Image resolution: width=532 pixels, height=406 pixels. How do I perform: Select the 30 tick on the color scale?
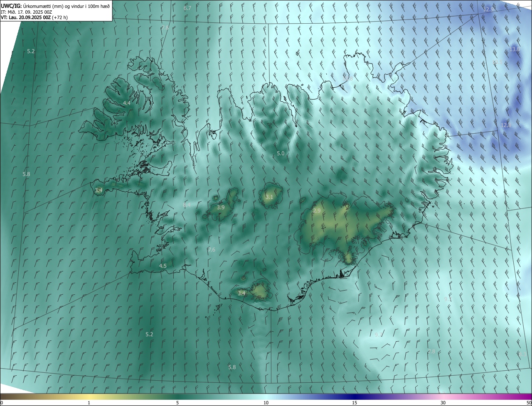[443, 403]
